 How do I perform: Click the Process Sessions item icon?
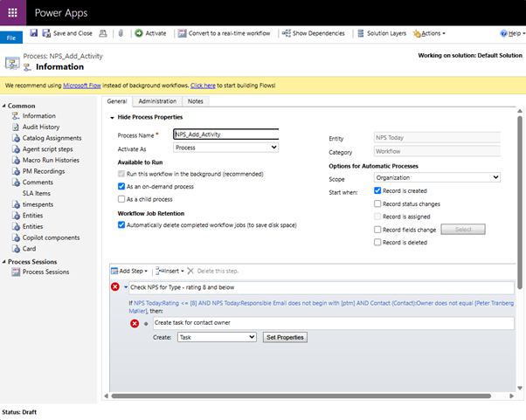tap(16, 272)
